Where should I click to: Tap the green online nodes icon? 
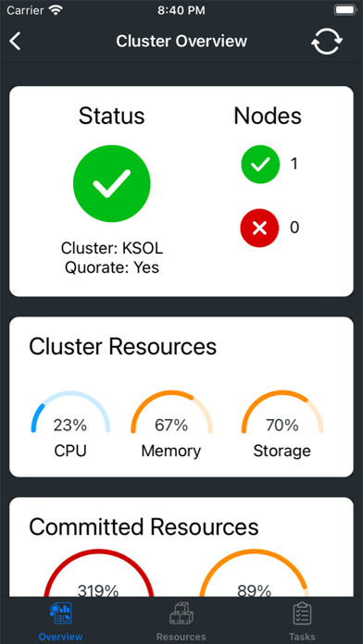point(260,165)
